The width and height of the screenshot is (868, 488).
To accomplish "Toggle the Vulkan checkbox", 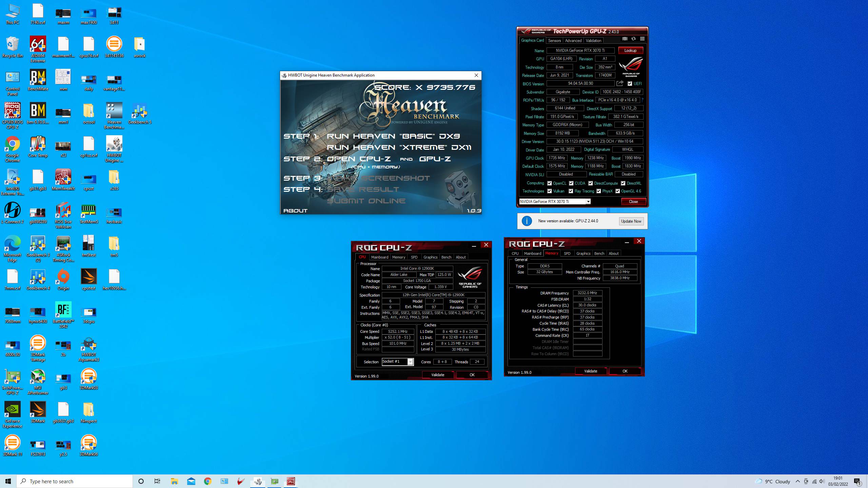I will (x=549, y=191).
